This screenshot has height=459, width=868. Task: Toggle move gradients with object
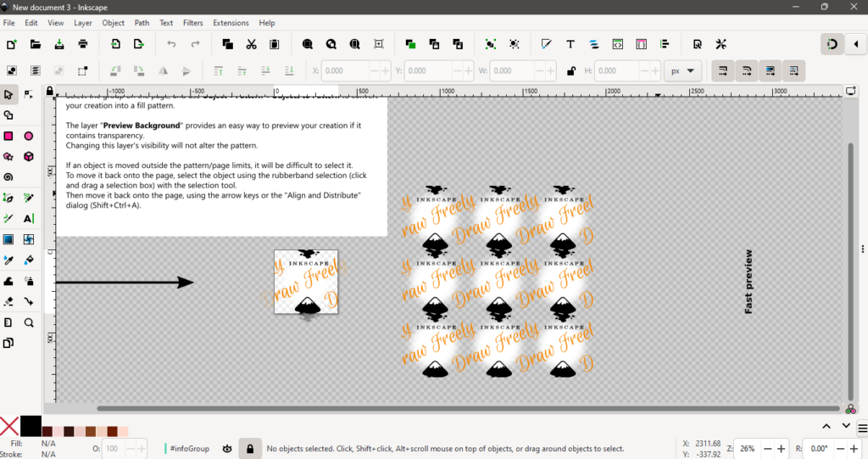[770, 71]
